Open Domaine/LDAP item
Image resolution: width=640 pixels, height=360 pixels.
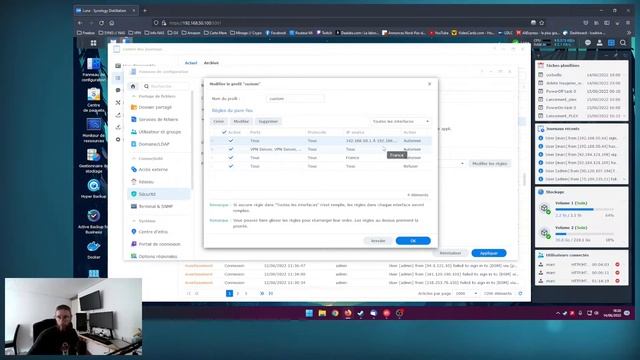click(154, 144)
